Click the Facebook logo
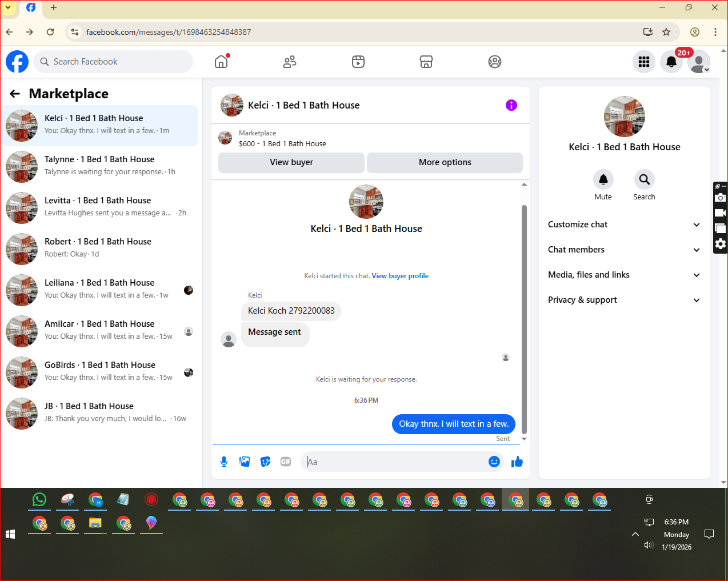Screen dimensions: 728x581 17,62
